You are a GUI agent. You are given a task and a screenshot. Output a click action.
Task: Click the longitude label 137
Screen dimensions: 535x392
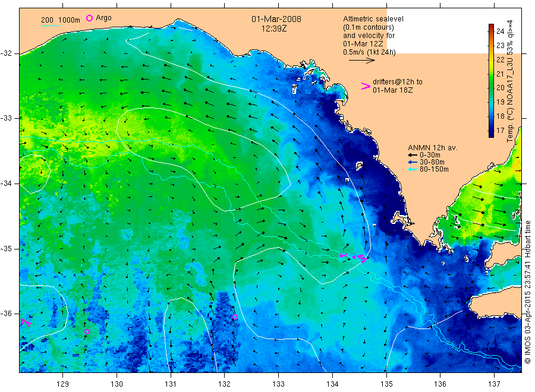point(494,384)
